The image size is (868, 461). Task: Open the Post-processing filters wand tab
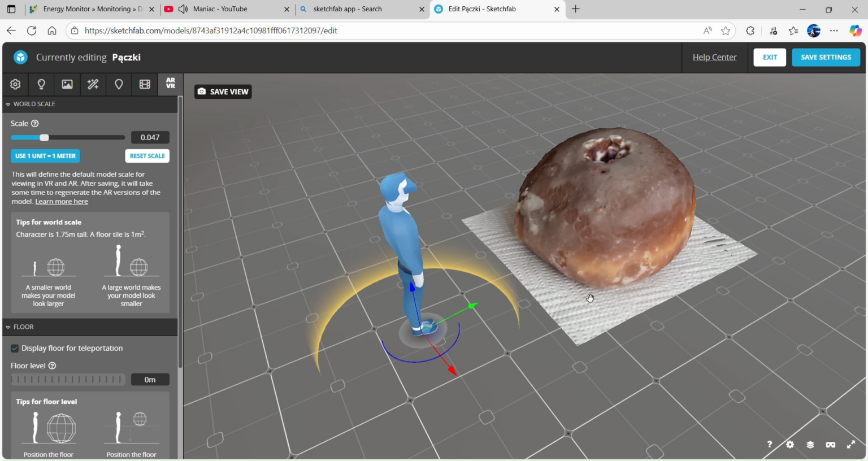pyautogui.click(x=93, y=84)
